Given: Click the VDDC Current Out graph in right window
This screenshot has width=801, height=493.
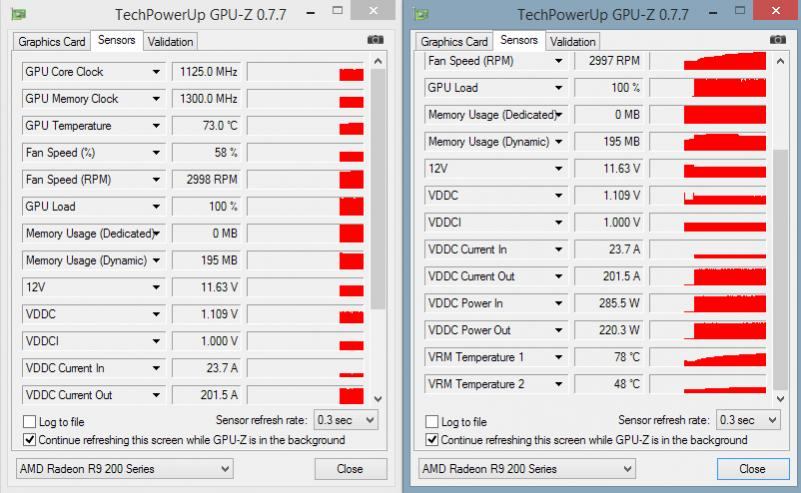Looking at the screenshot, I should pos(708,276).
